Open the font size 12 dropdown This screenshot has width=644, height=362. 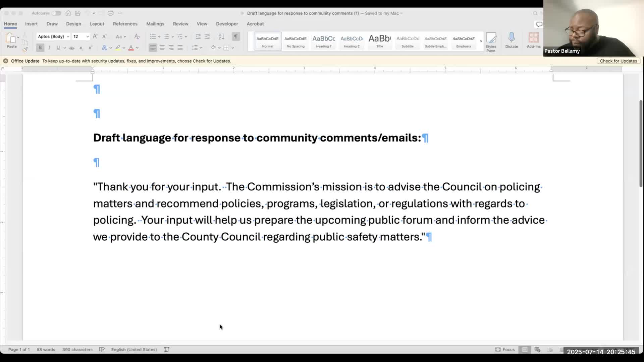tap(81, 37)
